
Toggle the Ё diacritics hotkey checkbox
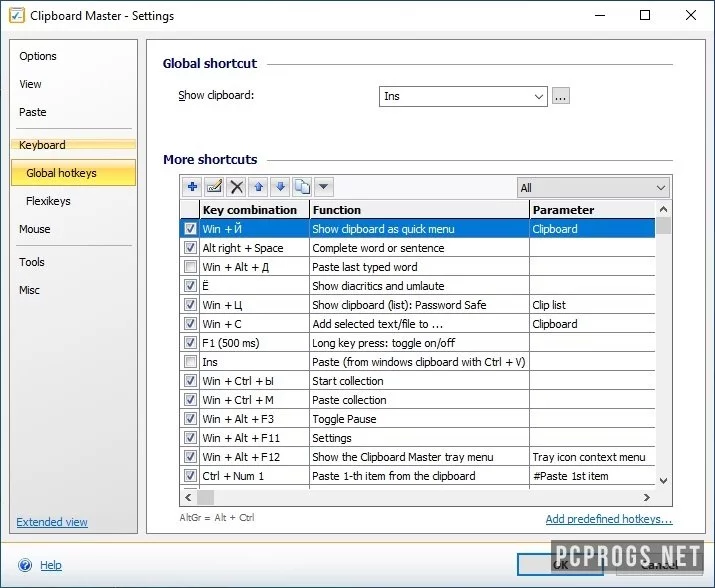click(x=190, y=286)
